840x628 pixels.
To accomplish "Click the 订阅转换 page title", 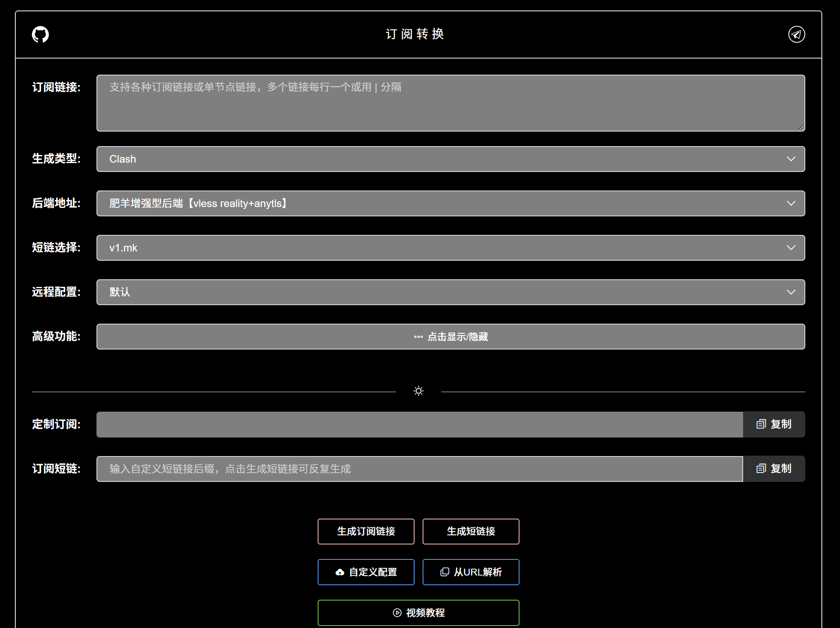I will (x=415, y=34).
